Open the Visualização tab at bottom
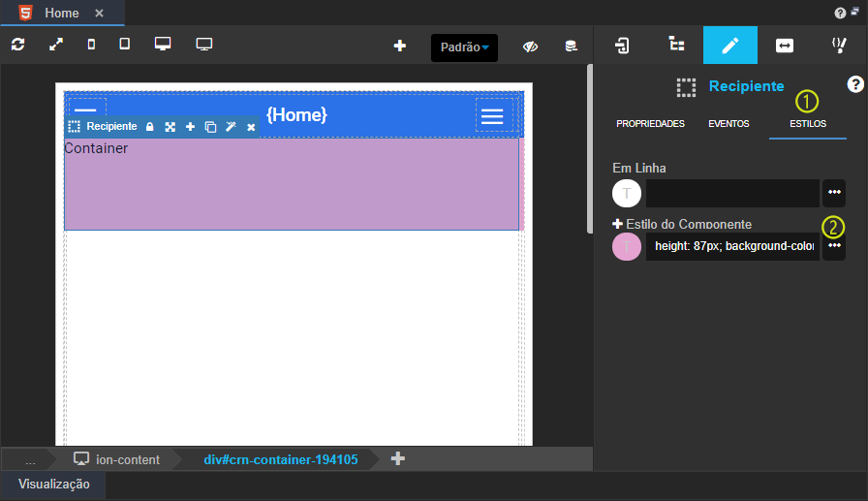The width and height of the screenshot is (868, 501). [53, 484]
